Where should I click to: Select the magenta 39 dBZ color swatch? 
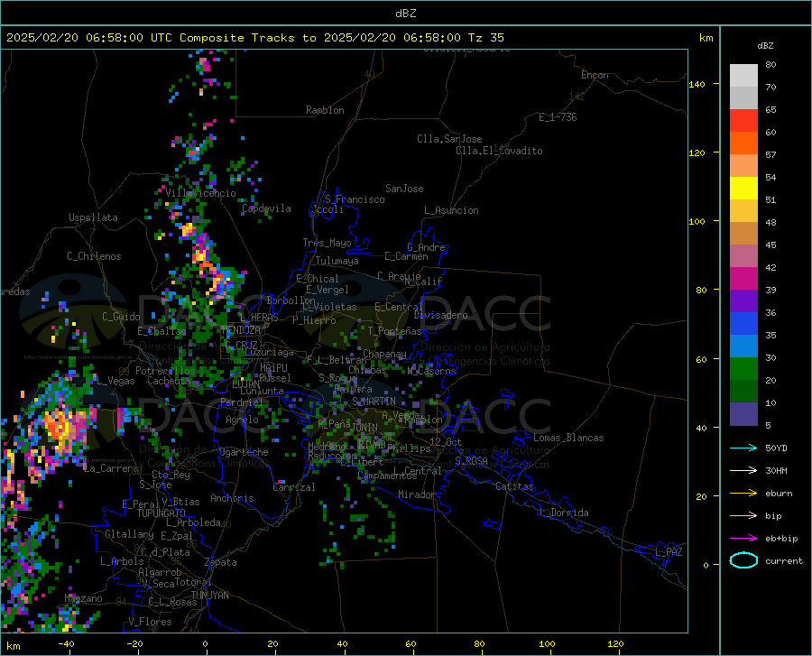click(x=743, y=279)
